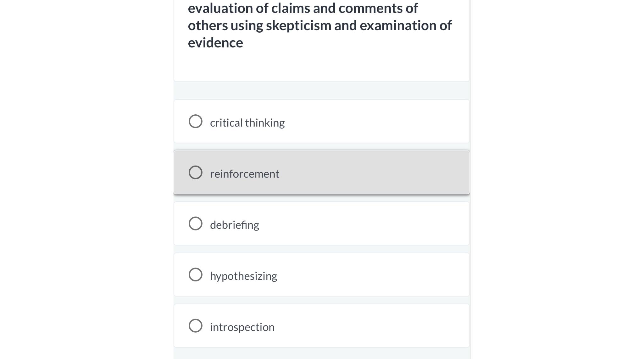Click the critical thinking option row
This screenshot has height=359, width=644.
[321, 121]
